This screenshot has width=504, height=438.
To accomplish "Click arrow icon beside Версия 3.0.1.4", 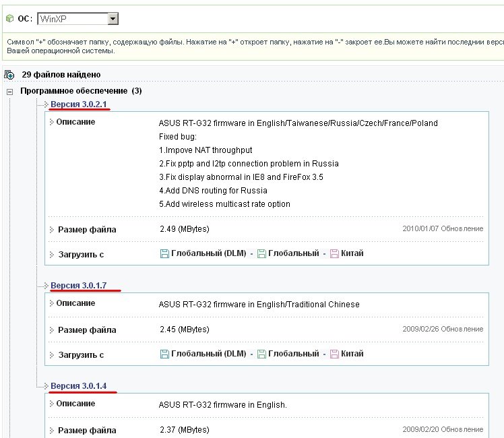I will 46,385.
